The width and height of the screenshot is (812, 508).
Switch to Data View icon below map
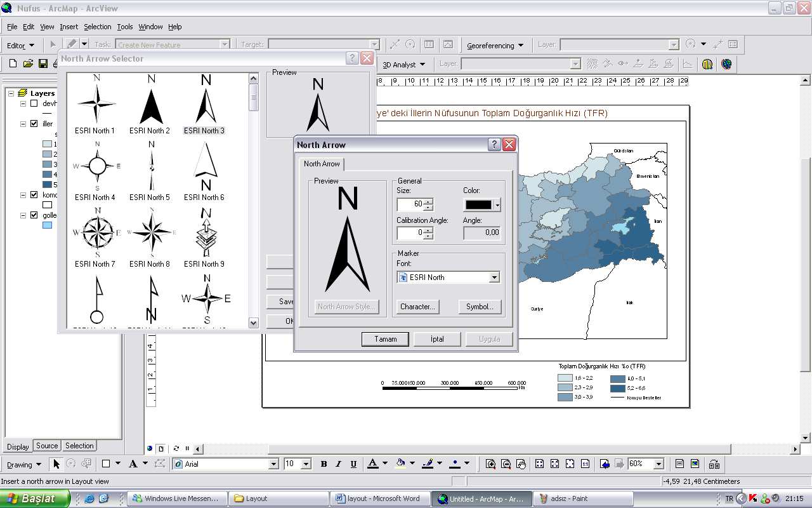coord(150,448)
